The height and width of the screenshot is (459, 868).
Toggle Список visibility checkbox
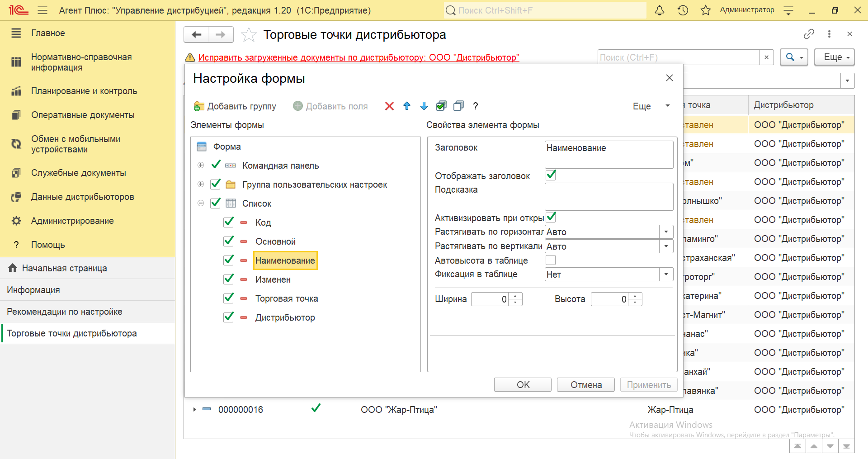216,203
